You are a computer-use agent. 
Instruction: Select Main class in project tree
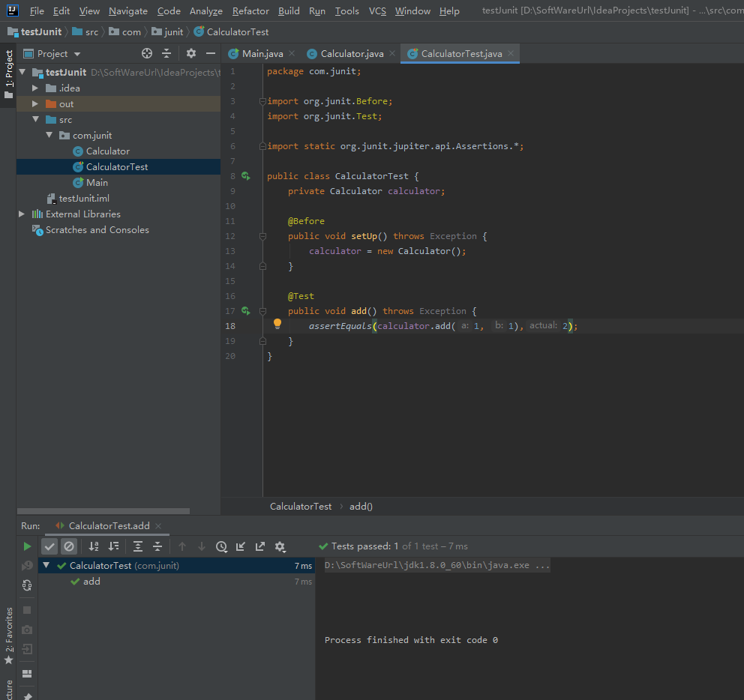click(97, 183)
